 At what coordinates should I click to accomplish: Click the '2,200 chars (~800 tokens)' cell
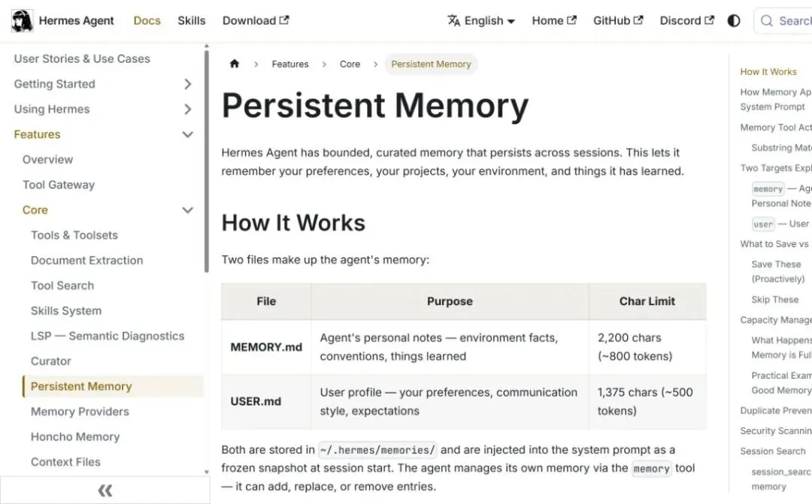647,347
